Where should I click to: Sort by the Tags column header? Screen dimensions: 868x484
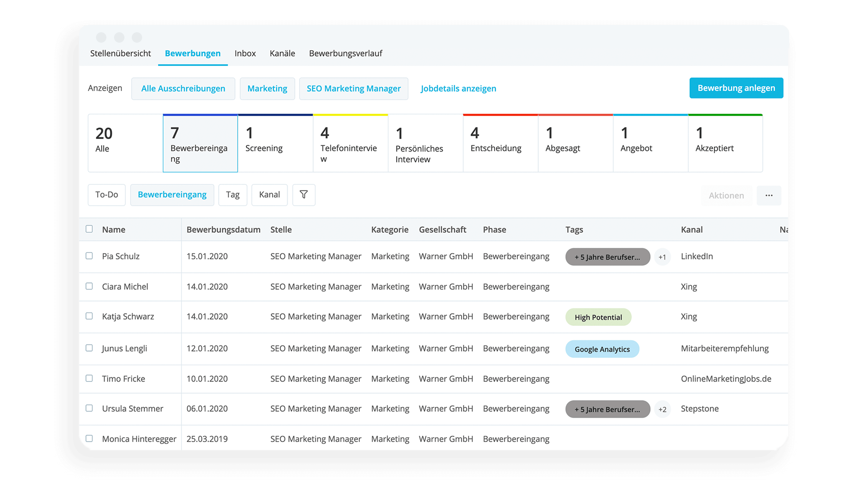pyautogui.click(x=574, y=230)
